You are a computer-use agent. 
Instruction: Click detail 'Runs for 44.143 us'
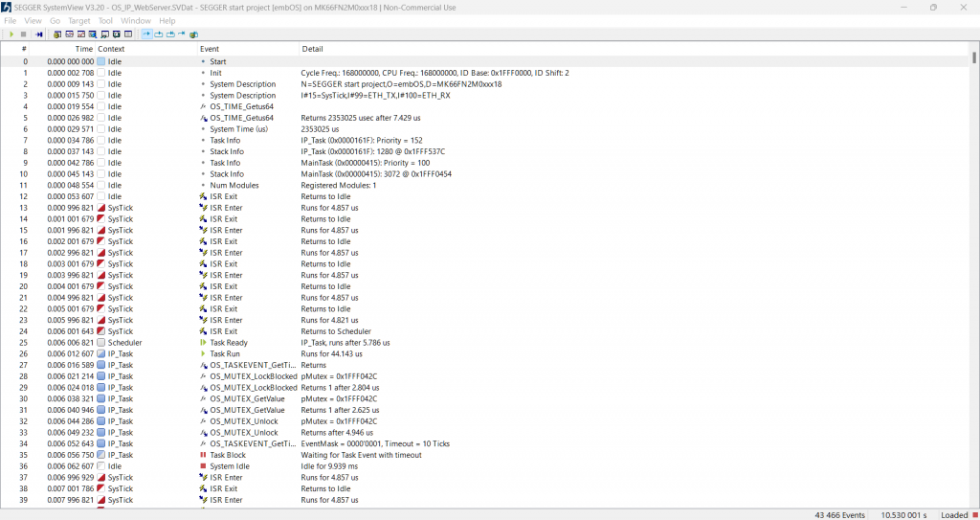click(332, 354)
